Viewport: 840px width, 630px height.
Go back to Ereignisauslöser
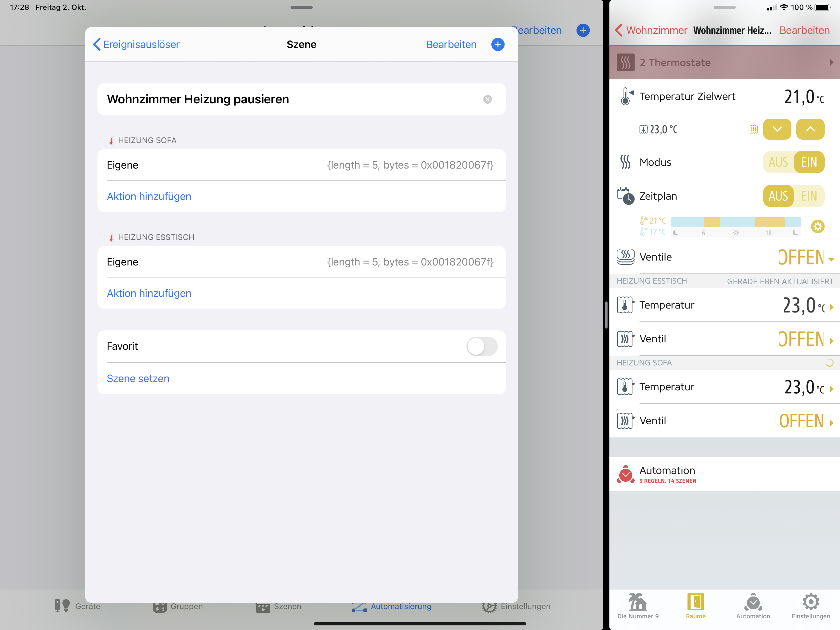(136, 45)
